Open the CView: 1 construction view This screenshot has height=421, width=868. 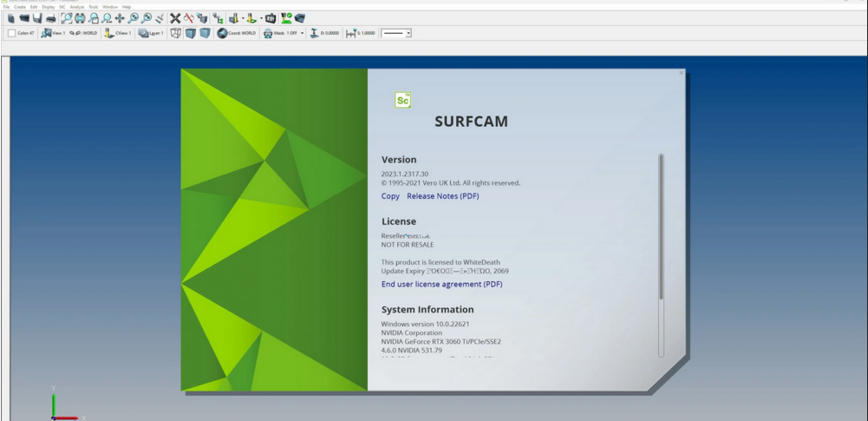(x=118, y=33)
